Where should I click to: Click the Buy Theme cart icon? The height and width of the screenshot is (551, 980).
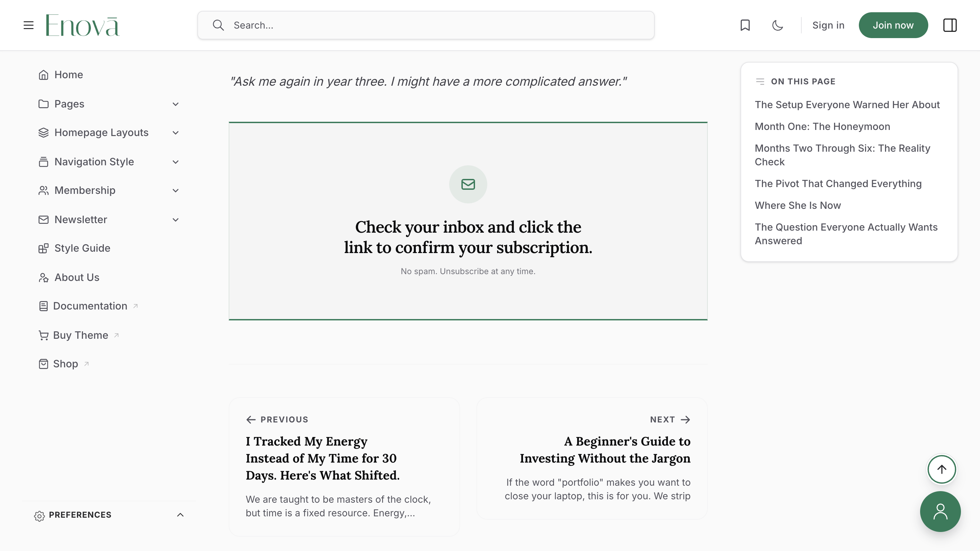[43, 335]
